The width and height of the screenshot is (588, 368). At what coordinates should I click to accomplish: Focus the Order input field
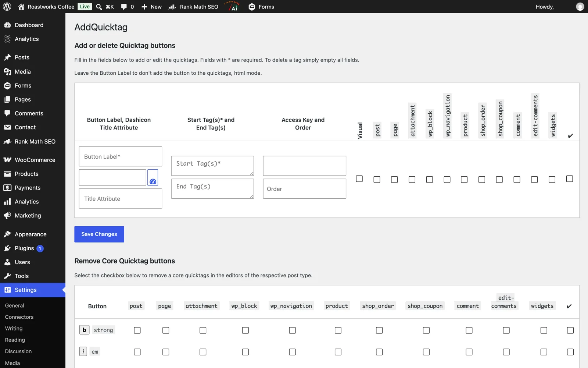[x=304, y=189]
